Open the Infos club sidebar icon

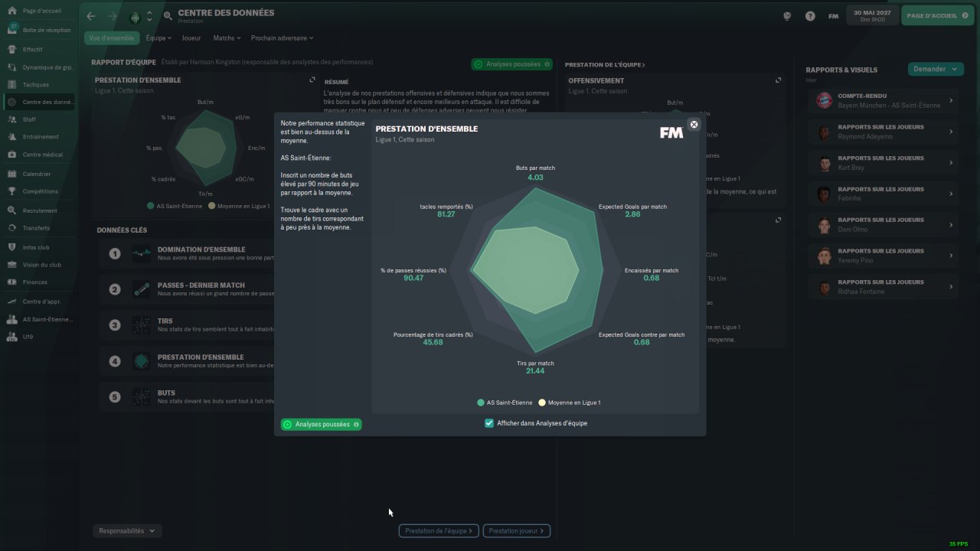(12, 247)
